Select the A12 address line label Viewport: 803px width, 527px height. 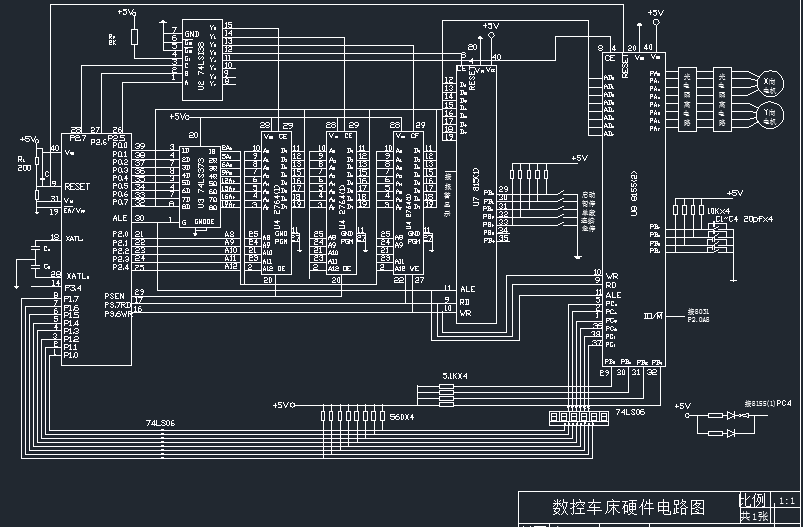(231, 266)
